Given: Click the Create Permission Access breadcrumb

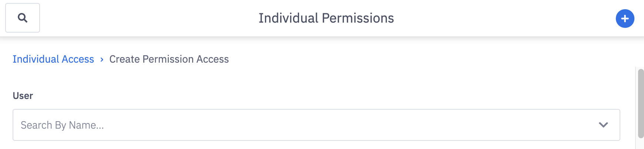Looking at the screenshot, I should pos(169,59).
